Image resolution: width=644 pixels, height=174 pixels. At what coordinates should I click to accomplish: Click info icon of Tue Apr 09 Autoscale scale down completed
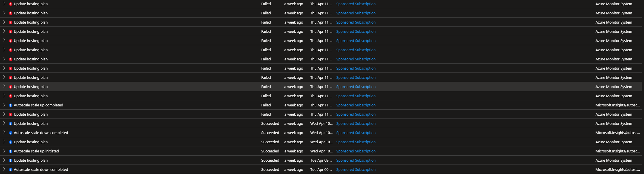[11, 170]
